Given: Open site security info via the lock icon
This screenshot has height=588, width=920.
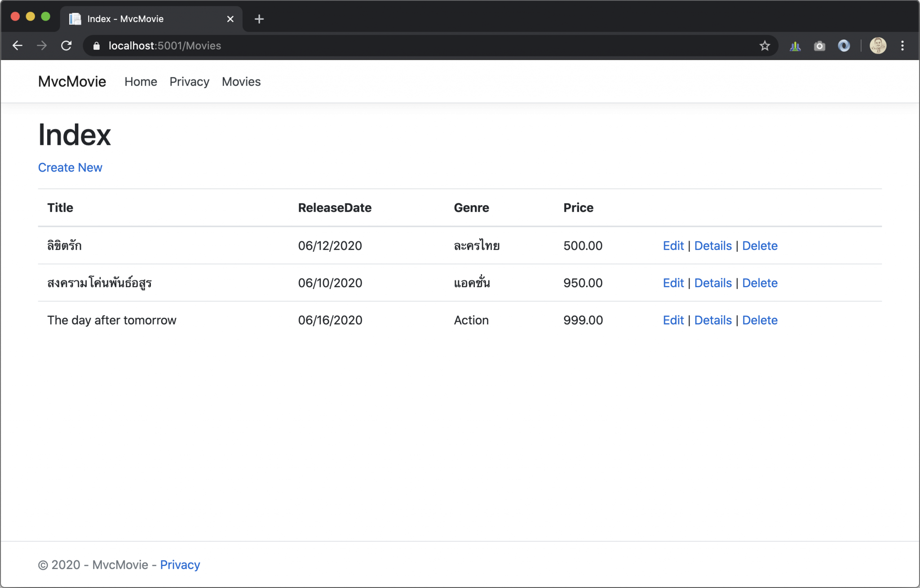Looking at the screenshot, I should 96,45.
